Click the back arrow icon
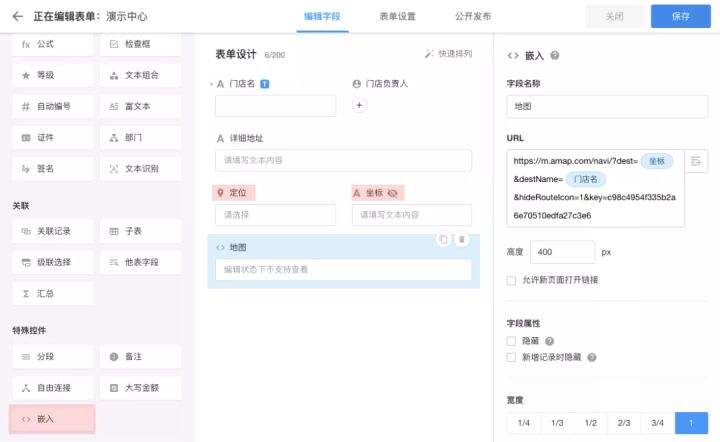The image size is (720, 442). point(17,16)
